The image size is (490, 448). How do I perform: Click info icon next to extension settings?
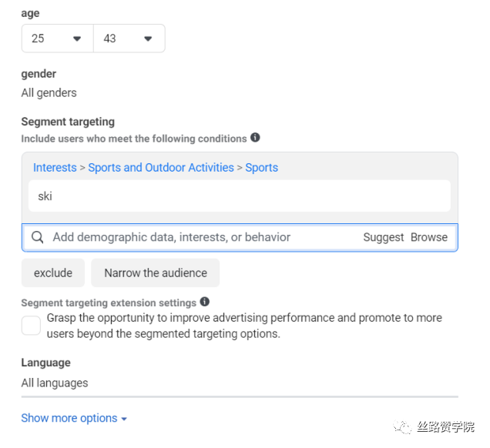tap(204, 302)
